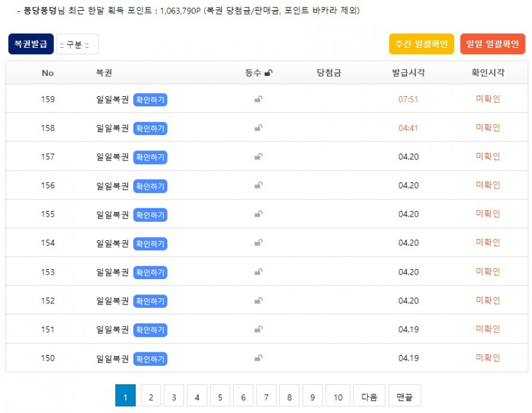Image resolution: width=532 pixels, height=413 pixels.
Task: Click 확인하기 for ticket 156
Action: click(150, 186)
